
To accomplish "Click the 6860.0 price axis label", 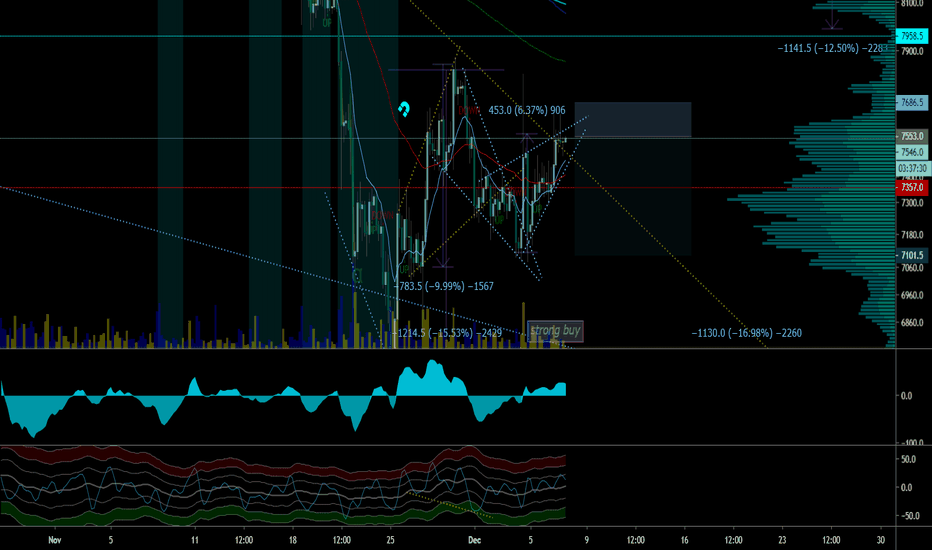I will 912,323.
